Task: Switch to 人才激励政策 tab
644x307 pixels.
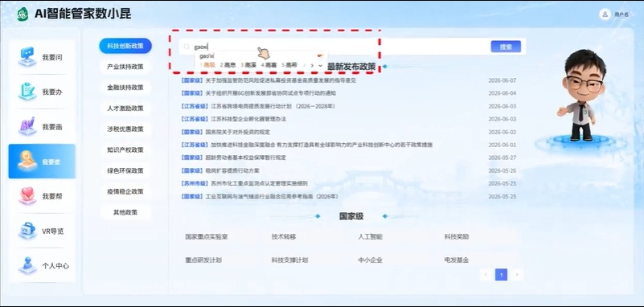Action: point(125,108)
